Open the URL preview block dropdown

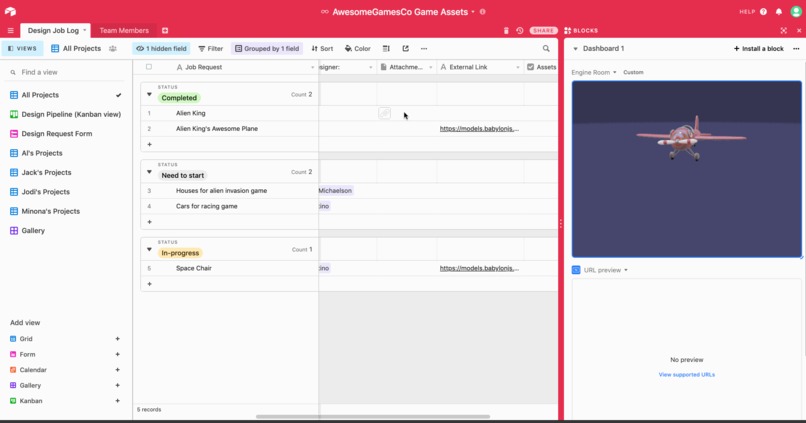point(626,270)
